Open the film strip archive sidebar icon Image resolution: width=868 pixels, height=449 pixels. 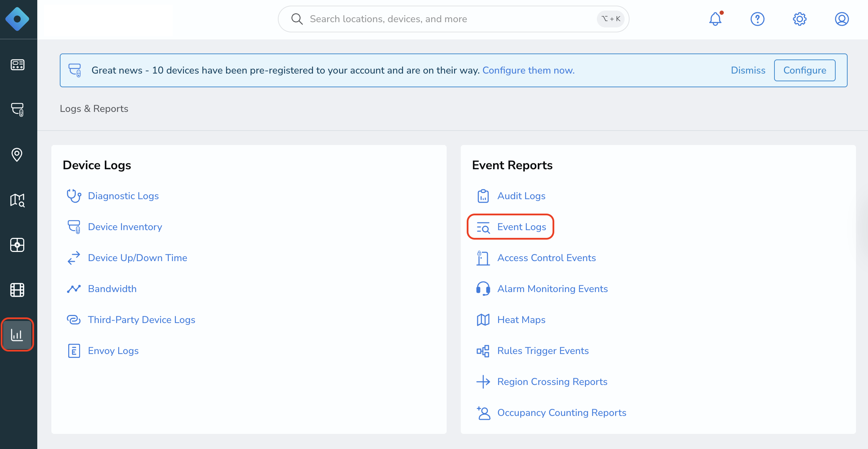point(17,290)
